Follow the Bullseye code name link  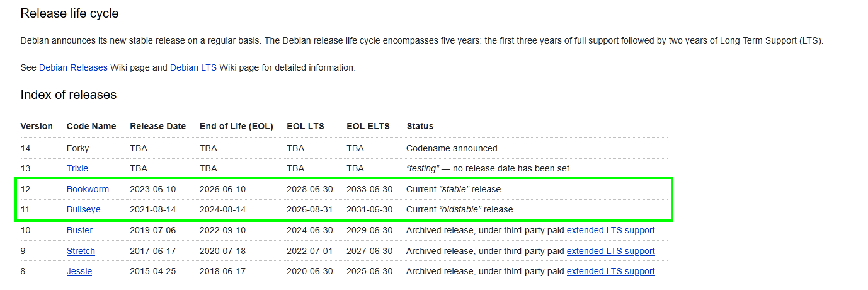coord(84,209)
